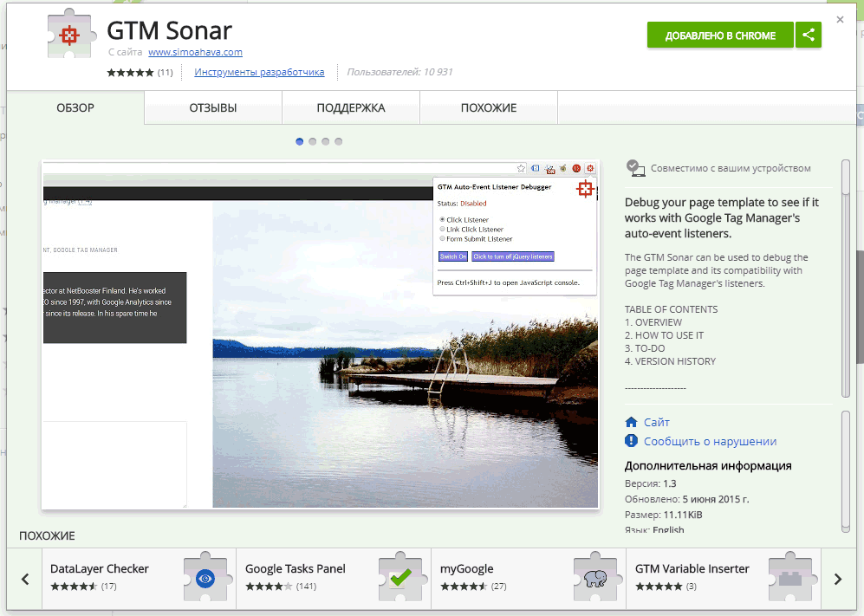Open the Инструменты разработчика category link
Viewport: 864px width, 616px height.
[x=259, y=72]
